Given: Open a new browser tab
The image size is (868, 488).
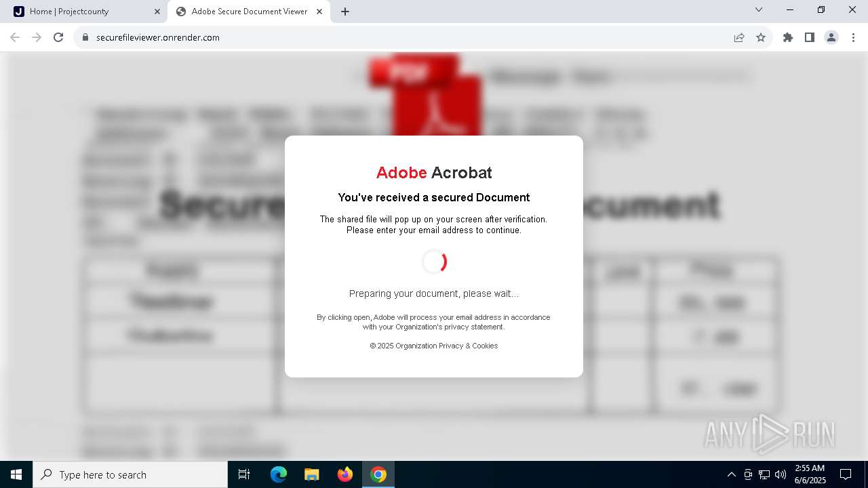Looking at the screenshot, I should [x=345, y=12].
